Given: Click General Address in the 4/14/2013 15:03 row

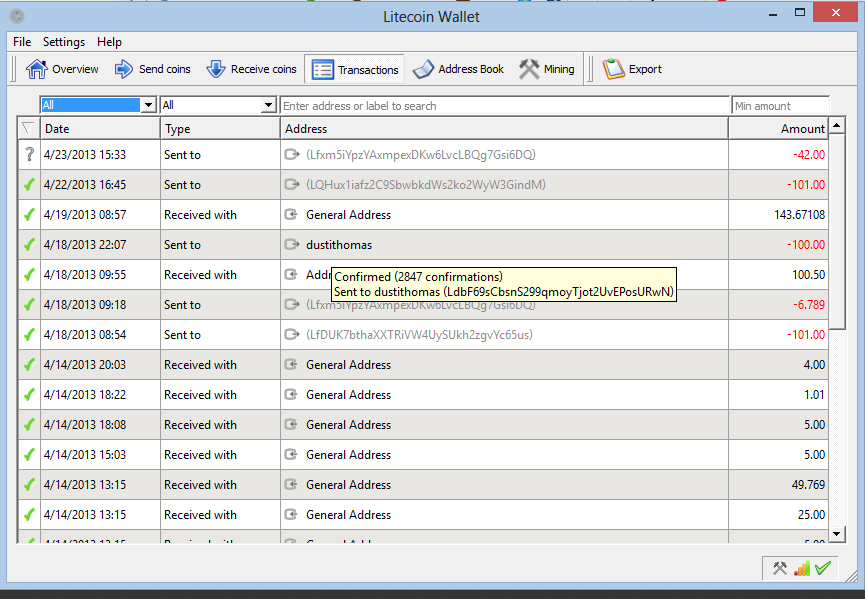Looking at the screenshot, I should click(x=349, y=455).
